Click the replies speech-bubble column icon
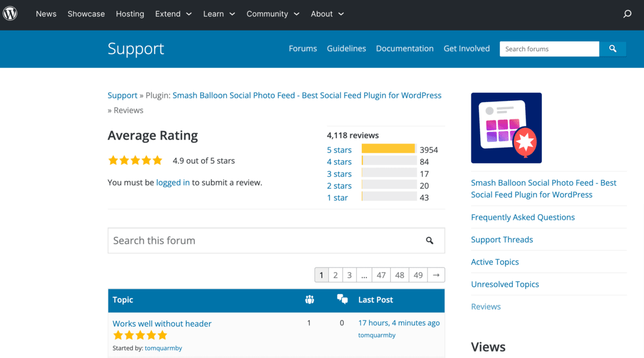This screenshot has width=644, height=358. tap(342, 299)
